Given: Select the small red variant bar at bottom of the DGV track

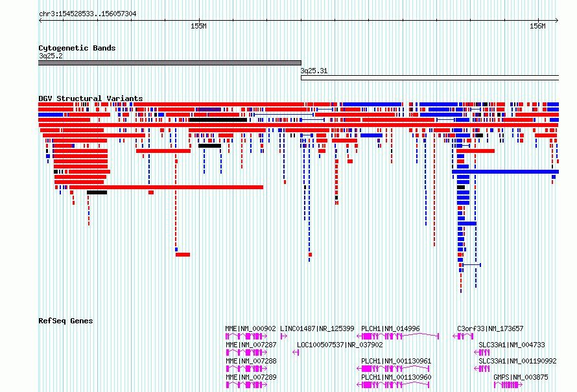Looking at the screenshot, I should (183, 255).
